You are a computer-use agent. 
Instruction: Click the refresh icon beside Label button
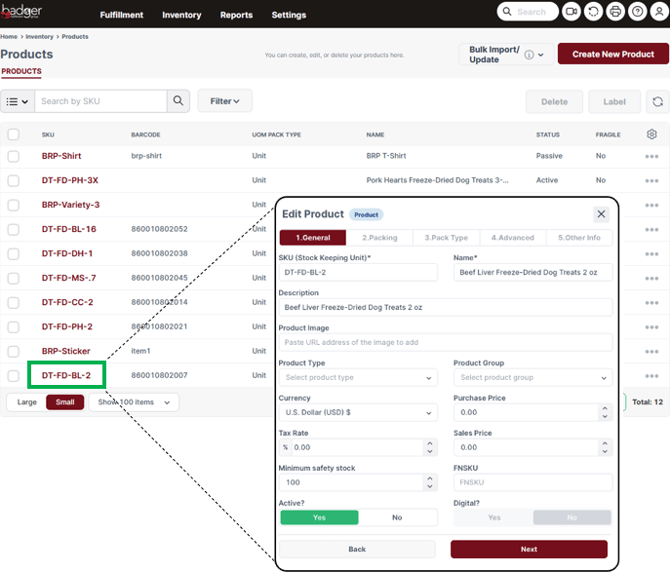tap(657, 101)
